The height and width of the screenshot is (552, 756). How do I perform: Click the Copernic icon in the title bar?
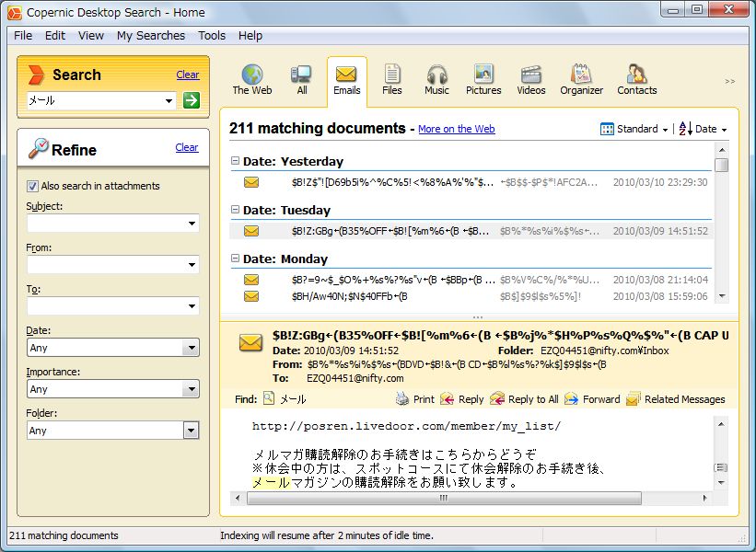point(15,13)
